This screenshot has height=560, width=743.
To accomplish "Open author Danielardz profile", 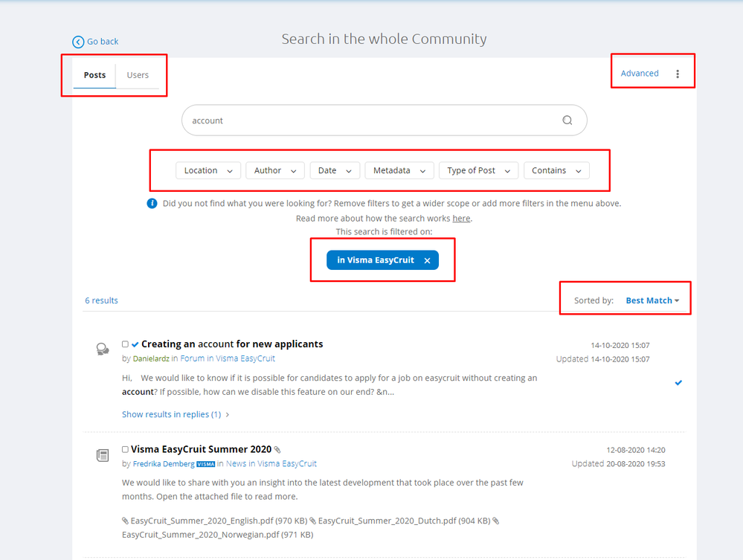I will pyautogui.click(x=151, y=358).
